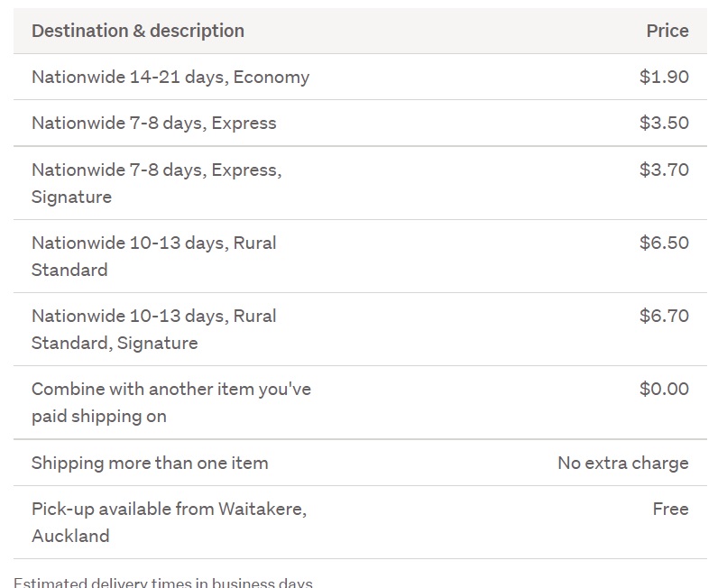
Task: Click the $3.50 Express price
Action: (x=664, y=123)
